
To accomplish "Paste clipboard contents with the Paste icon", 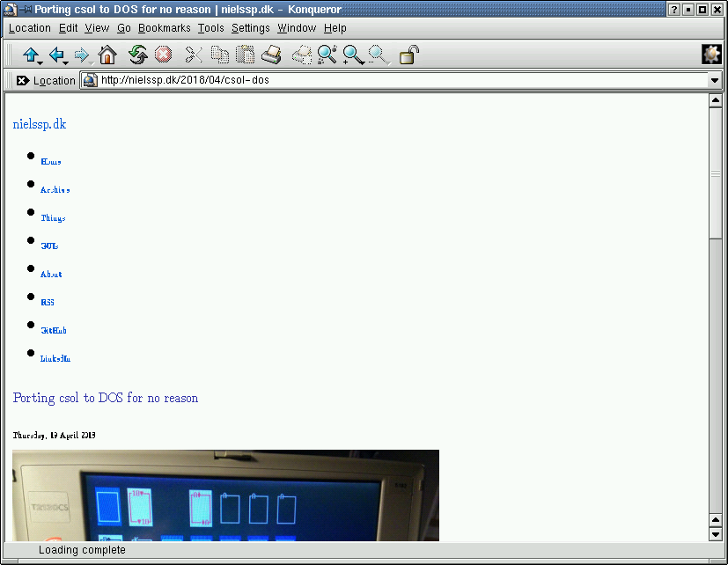I will [x=245, y=54].
